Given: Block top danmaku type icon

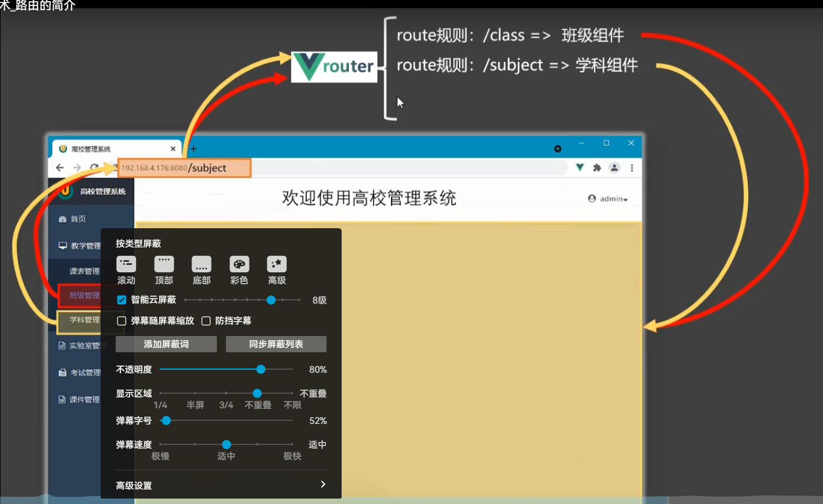Looking at the screenshot, I should (x=164, y=264).
